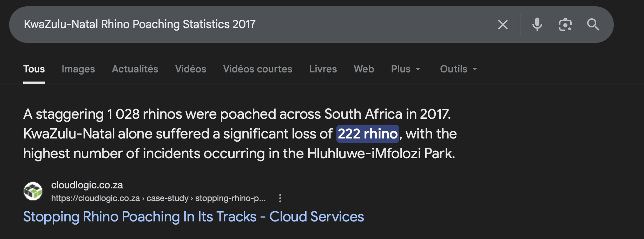Start voice search with the microphone icon
644x239 pixels.
(x=537, y=25)
